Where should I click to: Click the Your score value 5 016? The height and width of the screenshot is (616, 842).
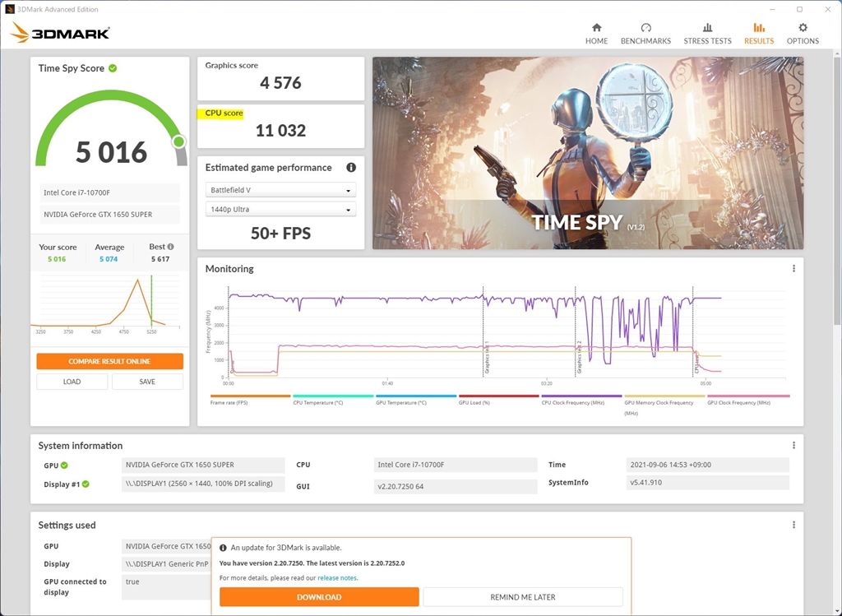click(57, 259)
